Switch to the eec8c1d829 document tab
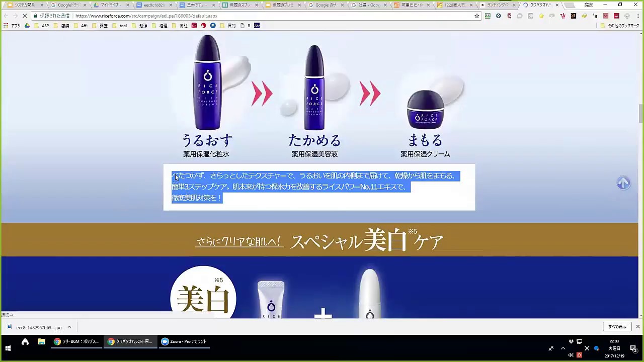Viewport: 644px width, 362px height. coord(154,5)
